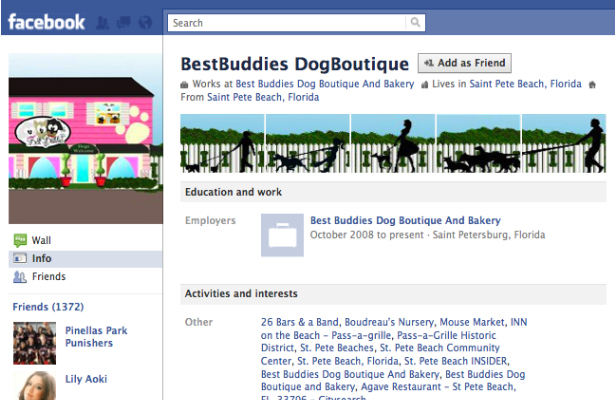Open St. Pete Beach INSIDER link
This screenshot has height=400, width=615.
(456, 361)
